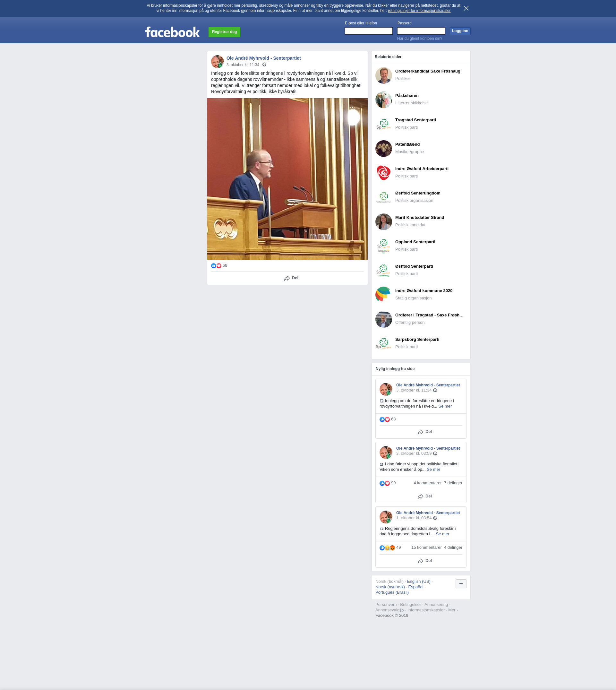Open the Annonsering footer link
This screenshot has width=616, height=690.
click(436, 605)
